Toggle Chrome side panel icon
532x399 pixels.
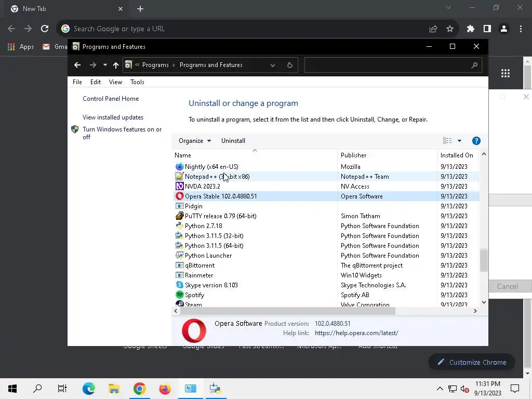pyautogui.click(x=487, y=29)
